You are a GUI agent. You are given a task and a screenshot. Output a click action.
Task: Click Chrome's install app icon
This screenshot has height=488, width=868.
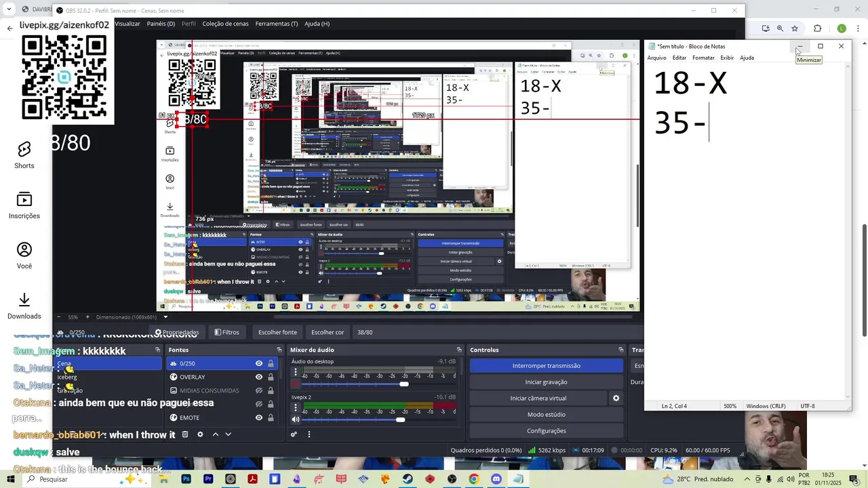(766, 28)
